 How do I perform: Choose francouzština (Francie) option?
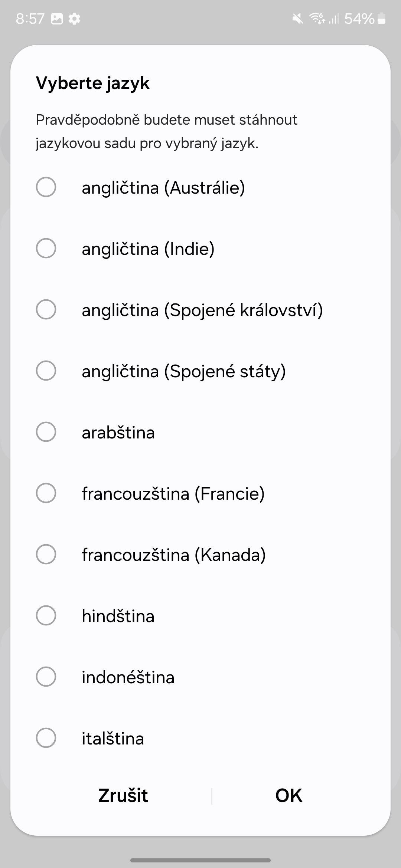click(x=46, y=493)
